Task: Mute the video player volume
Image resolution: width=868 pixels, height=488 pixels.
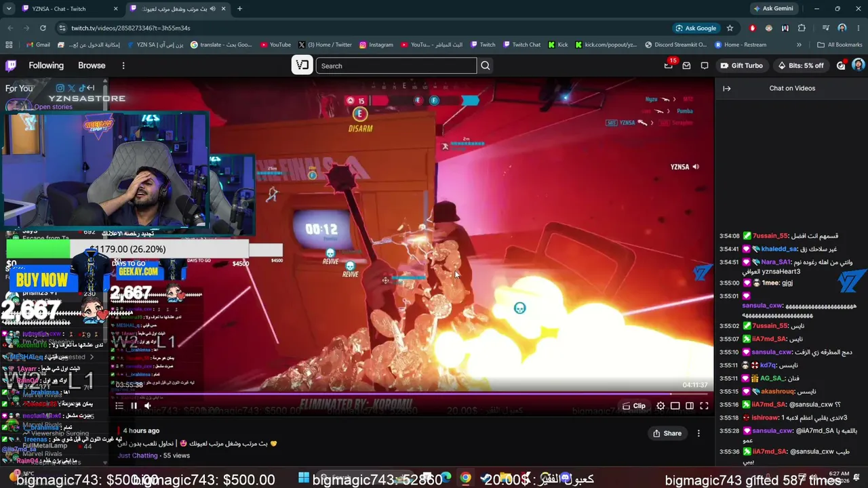Action: [148, 406]
